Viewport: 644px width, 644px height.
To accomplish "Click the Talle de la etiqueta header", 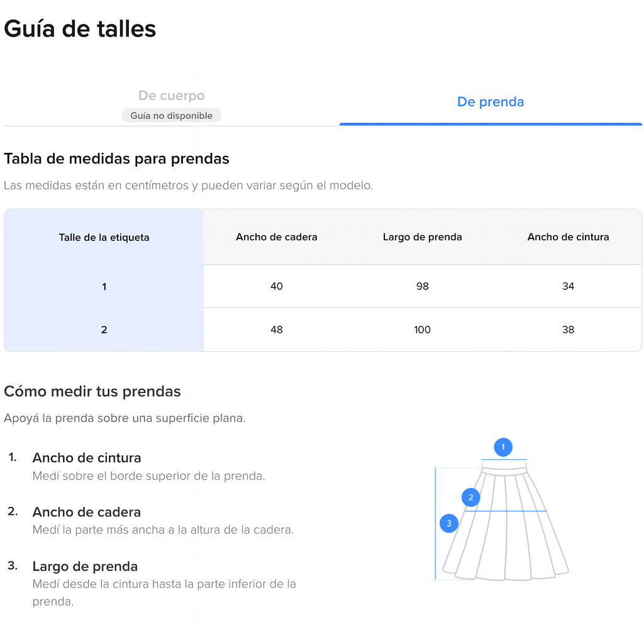I will (x=104, y=237).
